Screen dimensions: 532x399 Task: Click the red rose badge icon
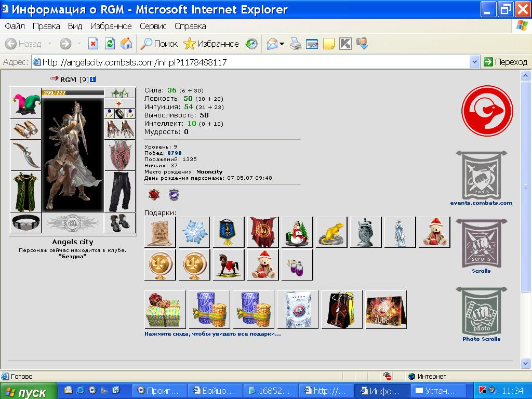(x=154, y=195)
